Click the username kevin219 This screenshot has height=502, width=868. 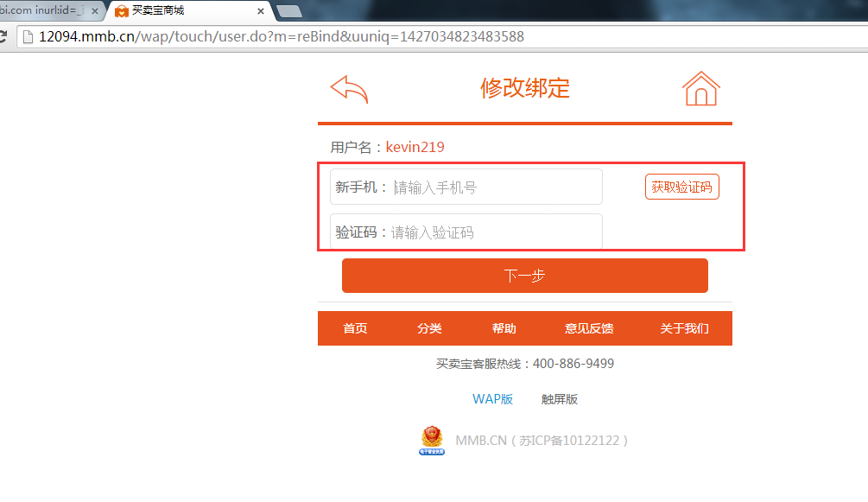pyautogui.click(x=415, y=147)
